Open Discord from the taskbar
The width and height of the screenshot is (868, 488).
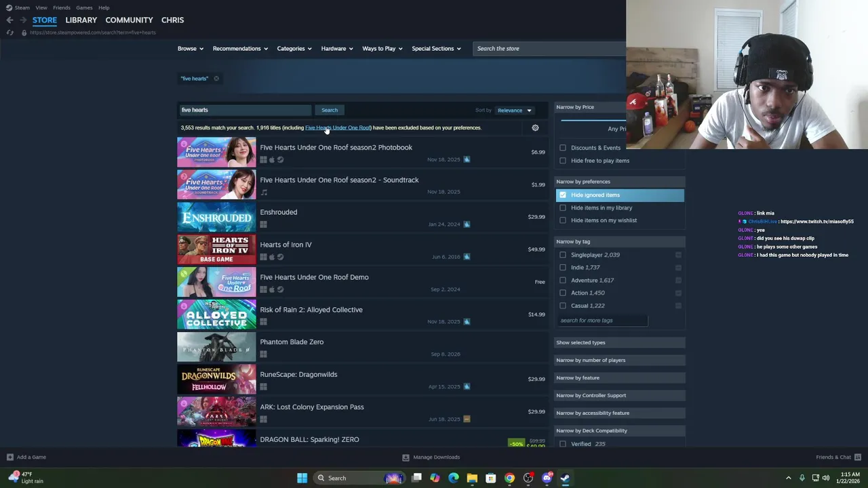point(547,478)
